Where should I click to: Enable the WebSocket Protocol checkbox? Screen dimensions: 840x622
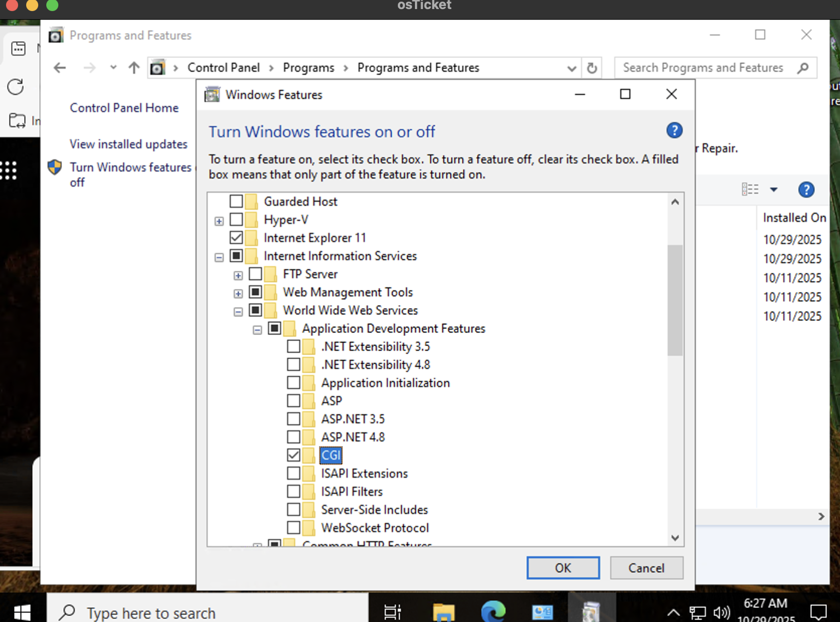click(x=293, y=527)
